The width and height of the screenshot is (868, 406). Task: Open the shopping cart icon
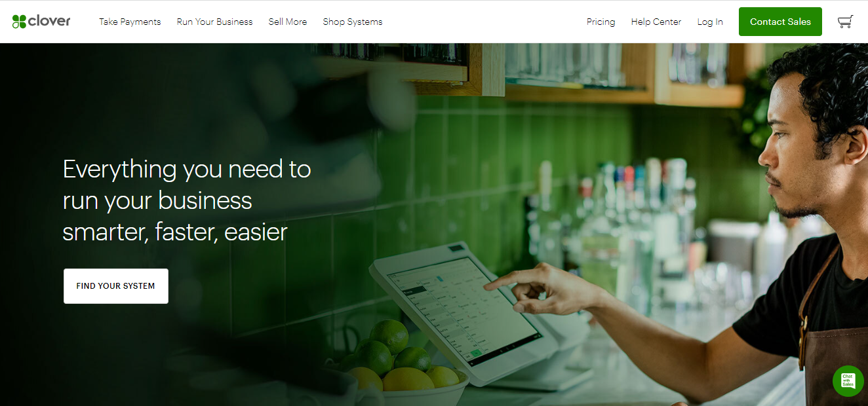pos(845,22)
